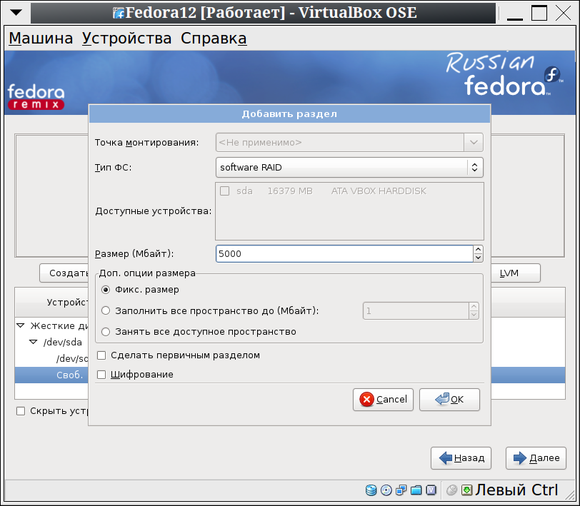Confirm the partition with OK button
Screen dimensions: 580x506
pyautogui.click(x=449, y=399)
